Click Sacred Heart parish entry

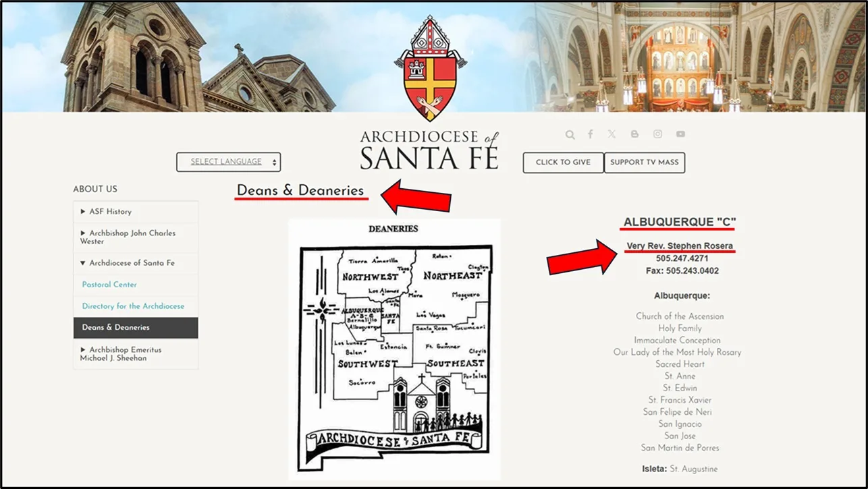pyautogui.click(x=680, y=364)
